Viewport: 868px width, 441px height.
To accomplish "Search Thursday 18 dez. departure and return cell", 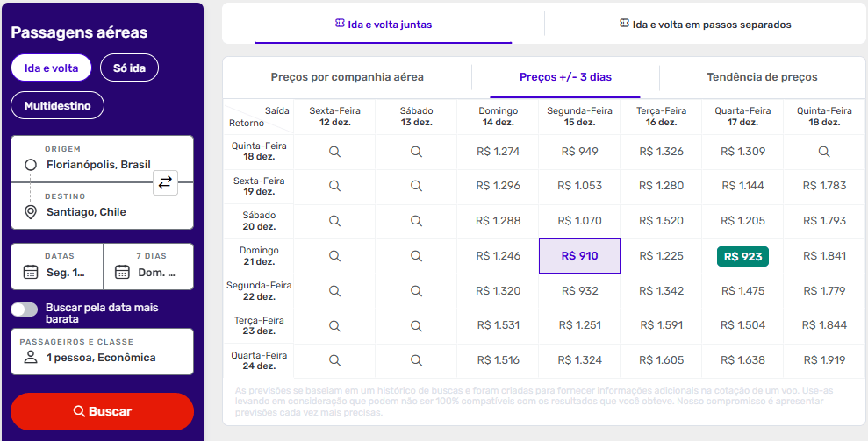I will 824,152.
